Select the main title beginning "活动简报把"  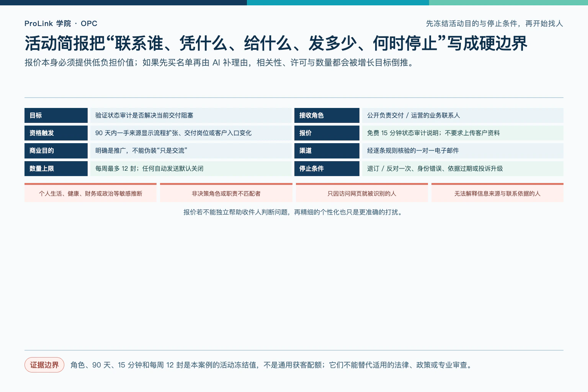tap(276, 43)
